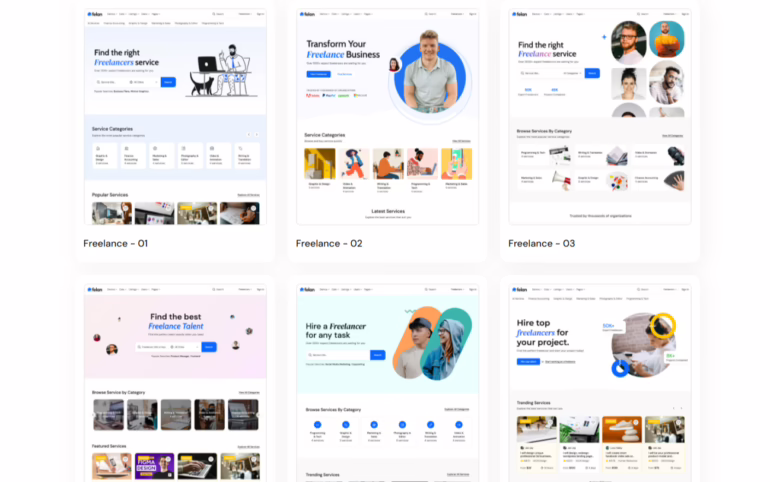
Task: Open Freelancers dropdown in Freelance 02 header
Action: pos(458,14)
